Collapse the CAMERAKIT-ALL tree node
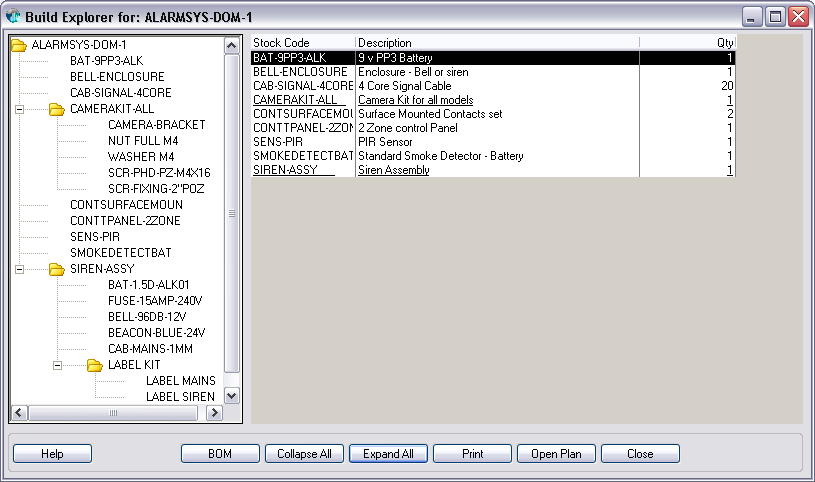Viewport: 815px width, 482px height. pyautogui.click(x=19, y=109)
